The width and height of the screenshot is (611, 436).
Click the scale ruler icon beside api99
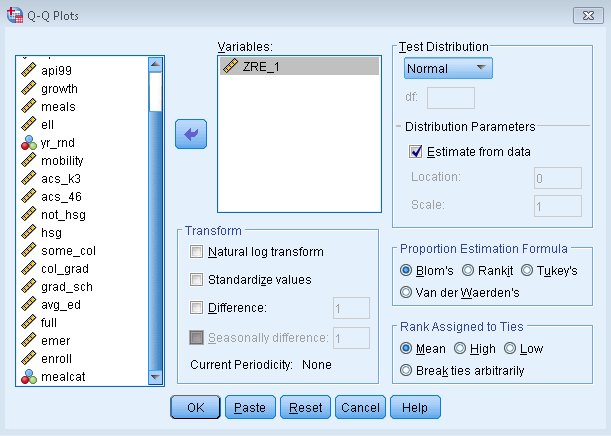pos(28,70)
